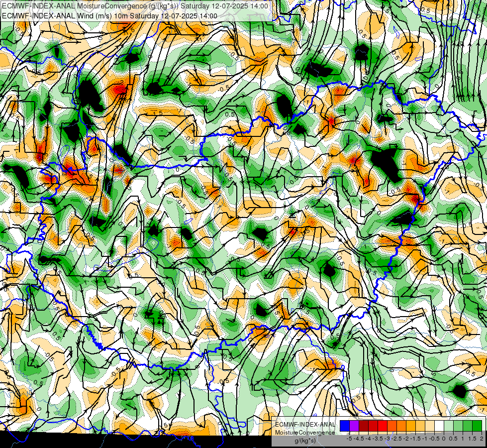Click the legend text 'MoistureConvergence'
Viewport: 487px width, 448px height.
click(x=305, y=433)
